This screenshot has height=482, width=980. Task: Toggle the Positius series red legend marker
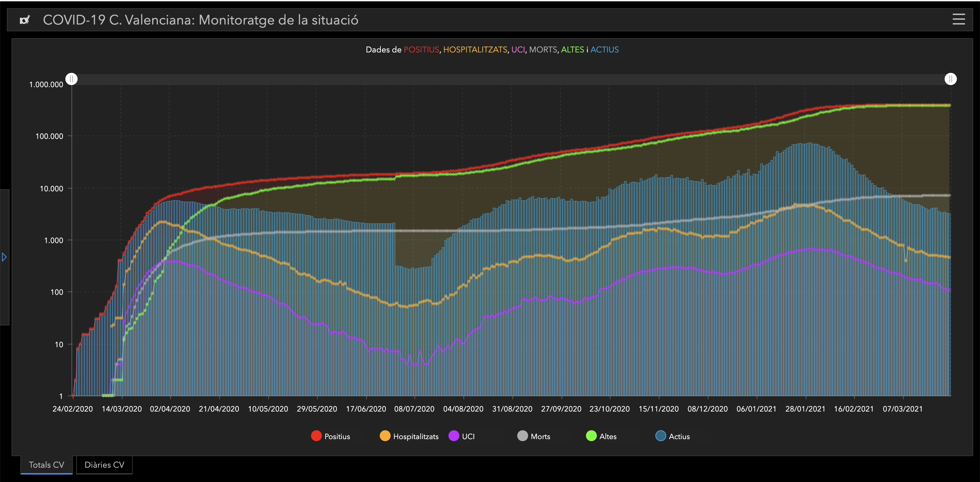pyautogui.click(x=316, y=436)
